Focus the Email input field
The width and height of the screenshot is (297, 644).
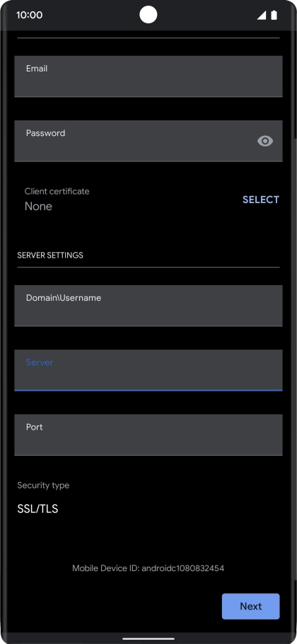tap(148, 76)
